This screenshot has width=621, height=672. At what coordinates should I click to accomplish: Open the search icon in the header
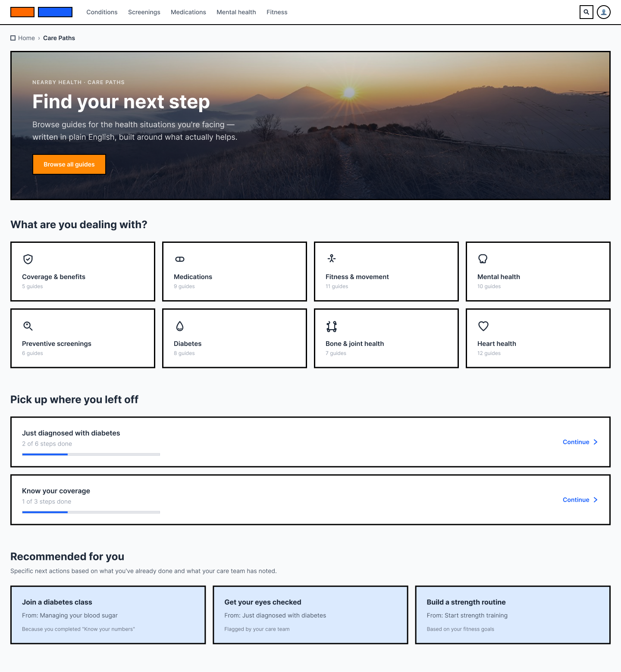[x=586, y=12]
